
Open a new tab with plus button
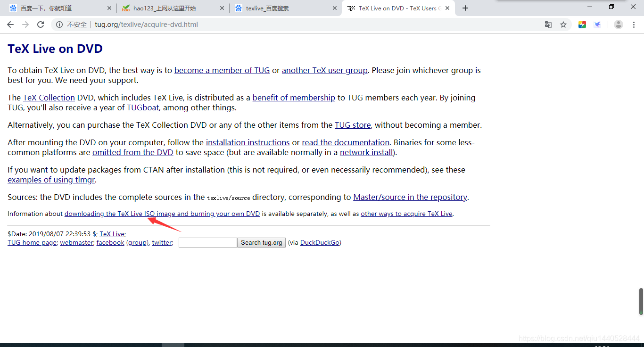(465, 8)
